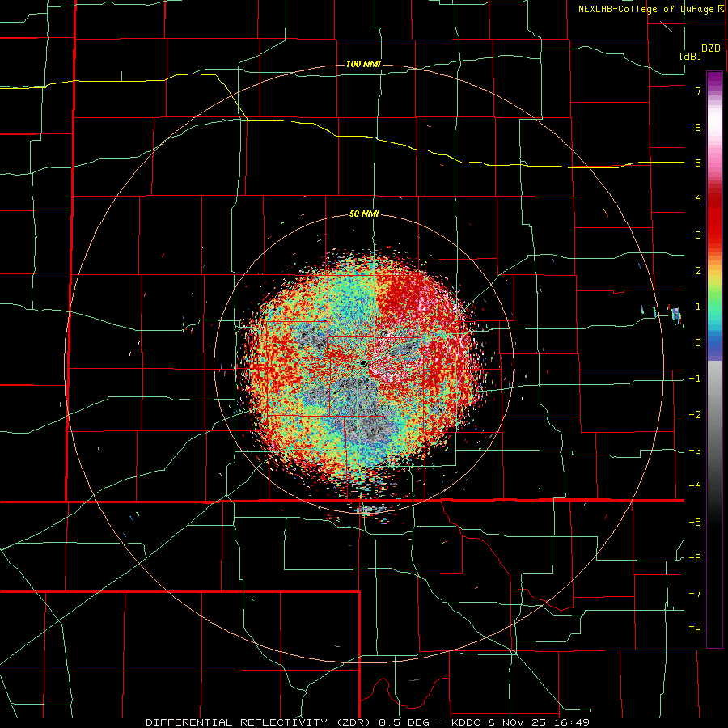Click the radar site center black dot

click(x=364, y=362)
